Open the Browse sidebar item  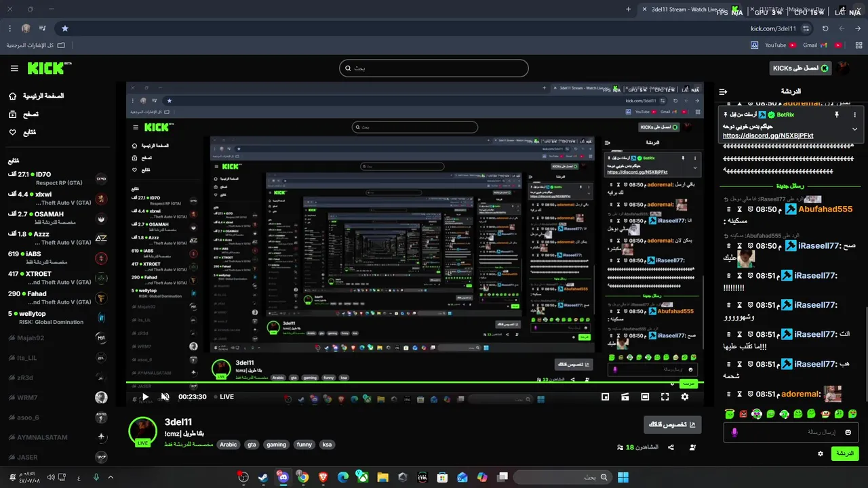click(23, 115)
